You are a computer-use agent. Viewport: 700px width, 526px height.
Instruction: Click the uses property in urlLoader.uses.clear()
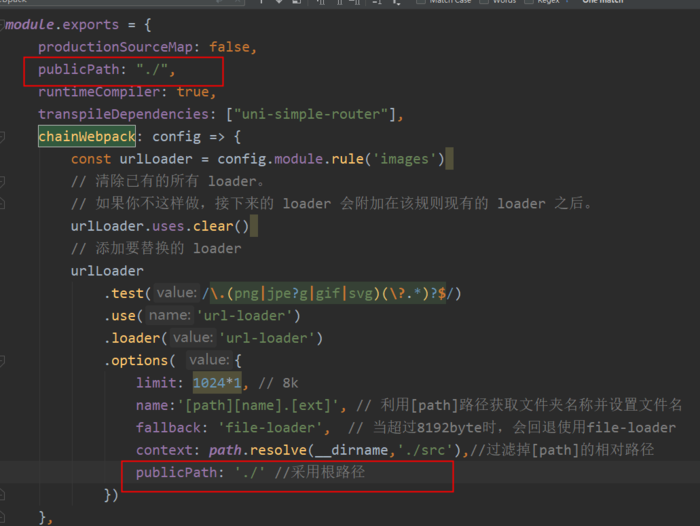[168, 226]
